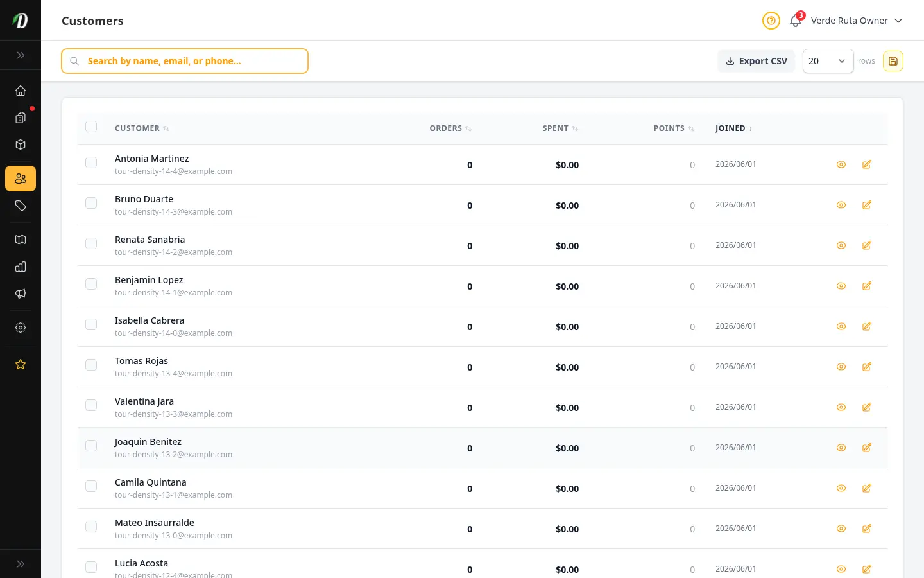Screen dimensions: 924x578
Task: Open the analytics bar chart sidebar icon
Action: (x=21, y=267)
